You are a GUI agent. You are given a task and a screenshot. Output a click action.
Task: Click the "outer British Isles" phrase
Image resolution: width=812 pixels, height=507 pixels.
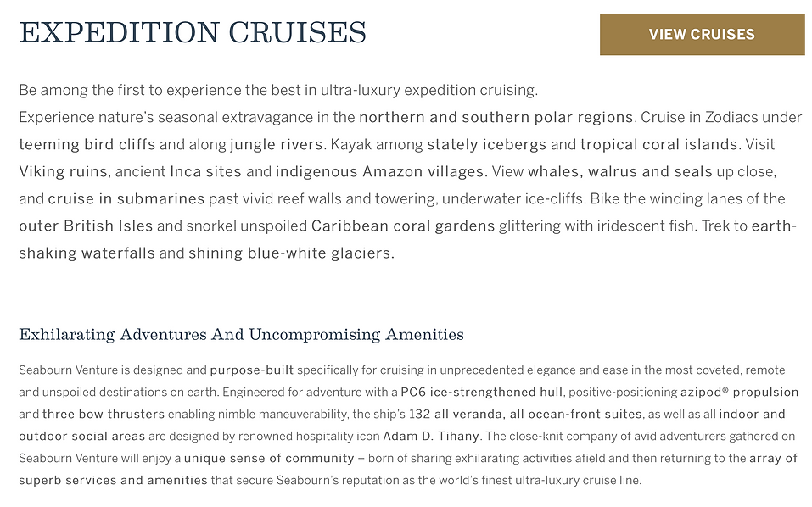pyautogui.click(x=86, y=226)
